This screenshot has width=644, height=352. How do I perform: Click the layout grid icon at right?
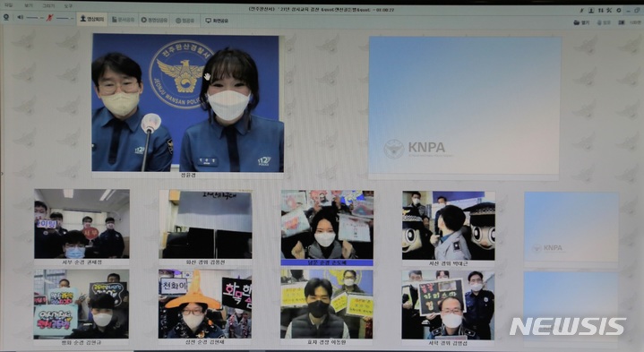pyautogui.click(x=622, y=22)
